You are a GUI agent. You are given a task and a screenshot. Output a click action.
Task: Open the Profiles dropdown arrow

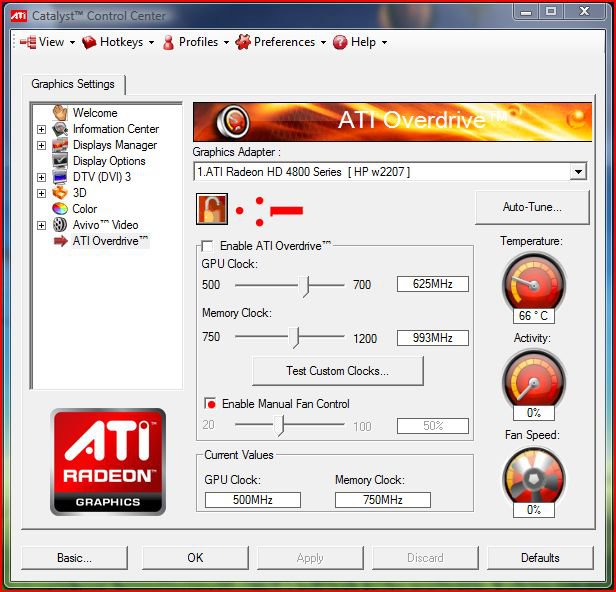tap(226, 42)
